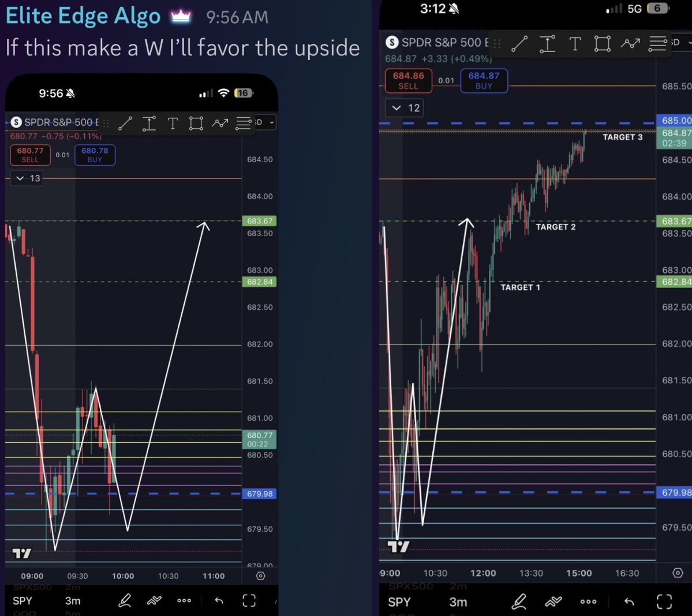Image resolution: width=692 pixels, height=616 pixels.
Task: Collapse the 12 indicators legend expander
Action: coord(404,107)
